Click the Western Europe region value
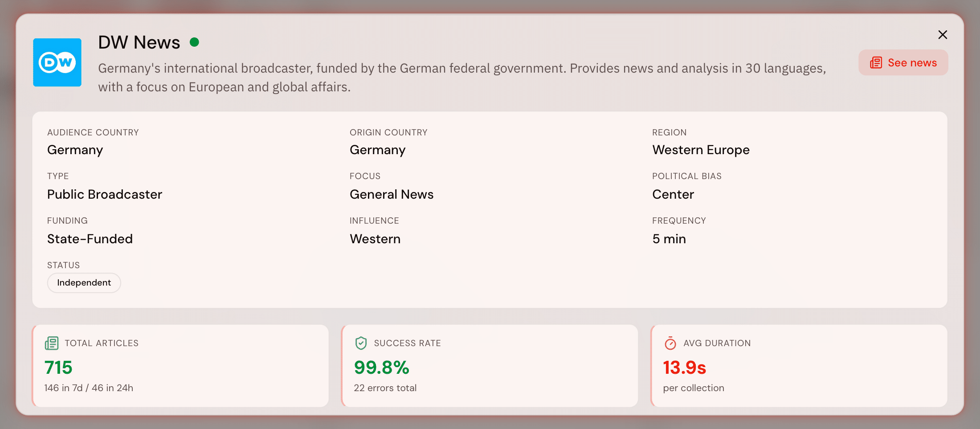 tap(701, 150)
